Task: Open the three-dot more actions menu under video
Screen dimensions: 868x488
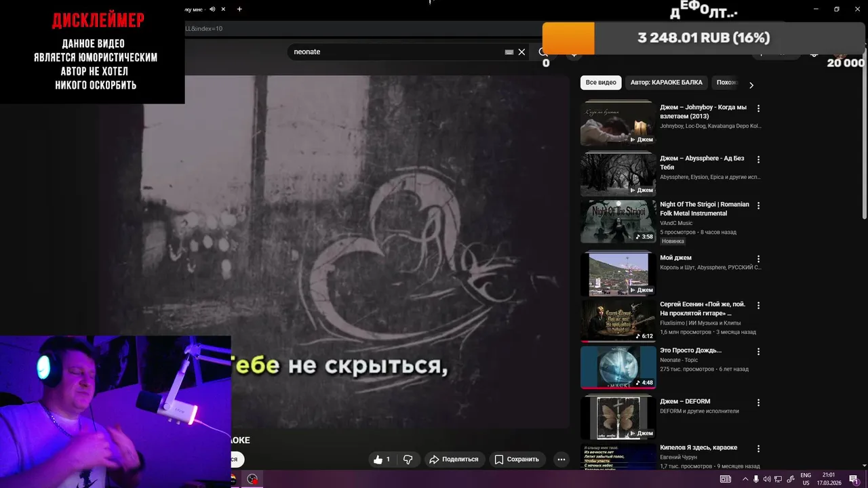Action: pos(561,460)
